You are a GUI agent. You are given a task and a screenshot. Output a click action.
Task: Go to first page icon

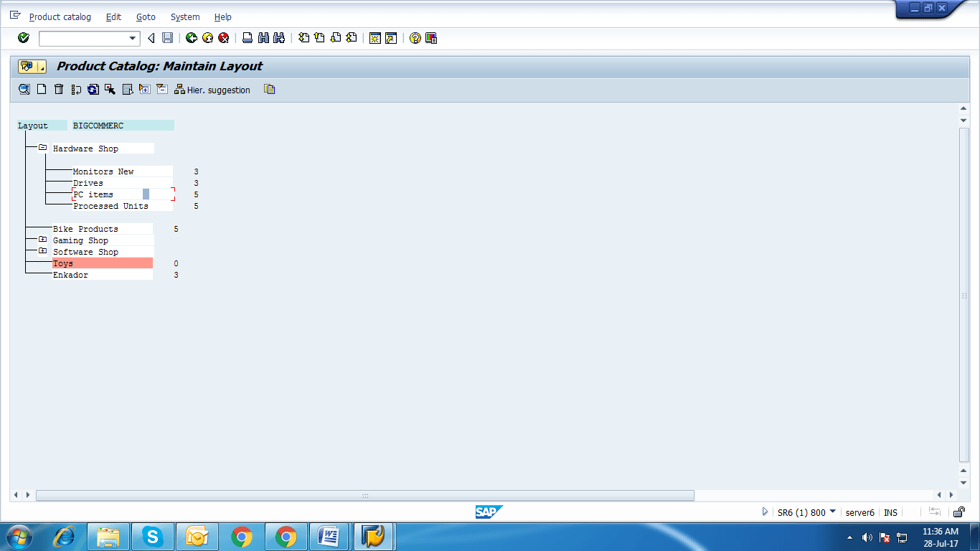pyautogui.click(x=303, y=38)
